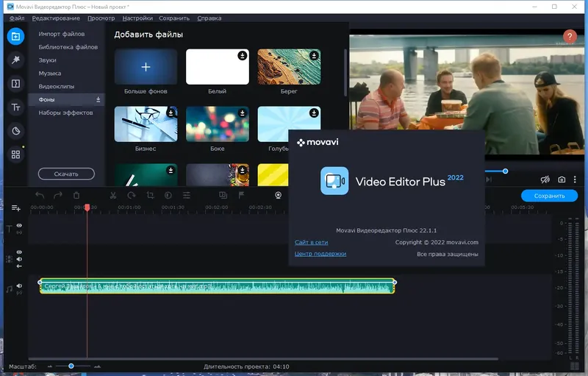588x376 pixels.
Task: Select the audio clip on timeline
Action: [x=217, y=286]
